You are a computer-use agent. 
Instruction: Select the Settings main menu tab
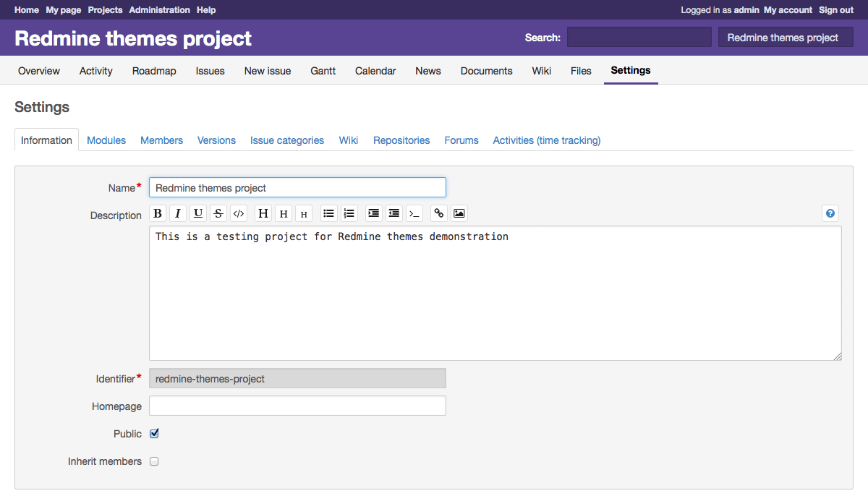click(631, 70)
